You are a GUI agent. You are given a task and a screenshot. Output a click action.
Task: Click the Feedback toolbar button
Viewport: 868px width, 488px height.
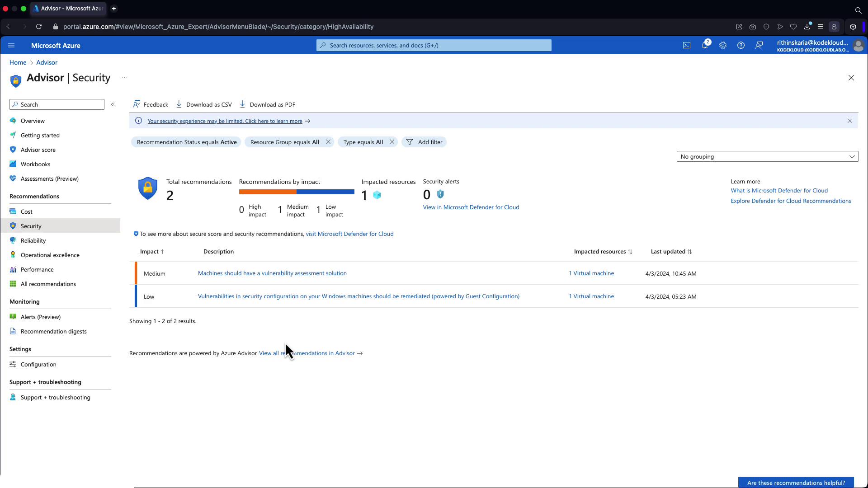(x=151, y=104)
